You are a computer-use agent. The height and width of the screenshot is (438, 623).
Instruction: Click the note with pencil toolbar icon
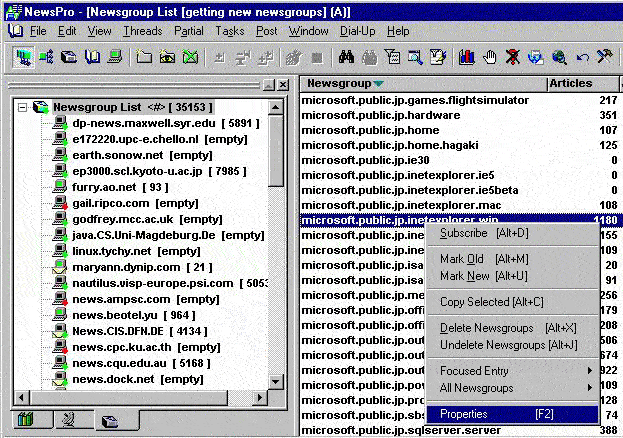(438, 58)
